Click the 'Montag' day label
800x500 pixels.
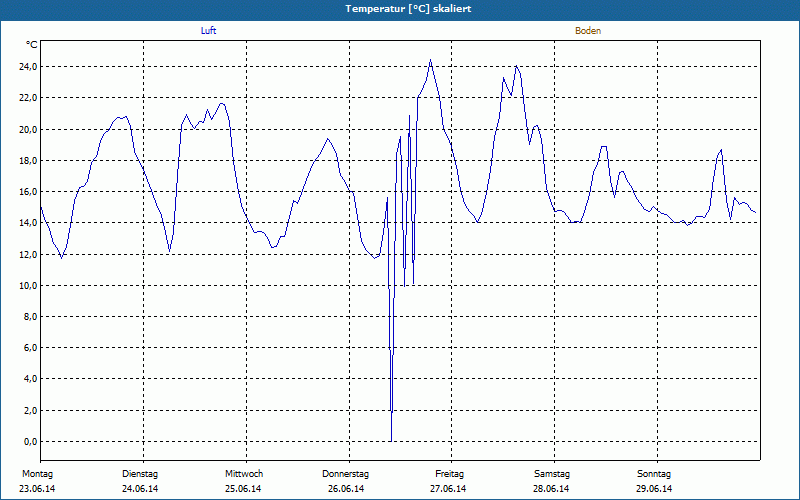point(37,474)
